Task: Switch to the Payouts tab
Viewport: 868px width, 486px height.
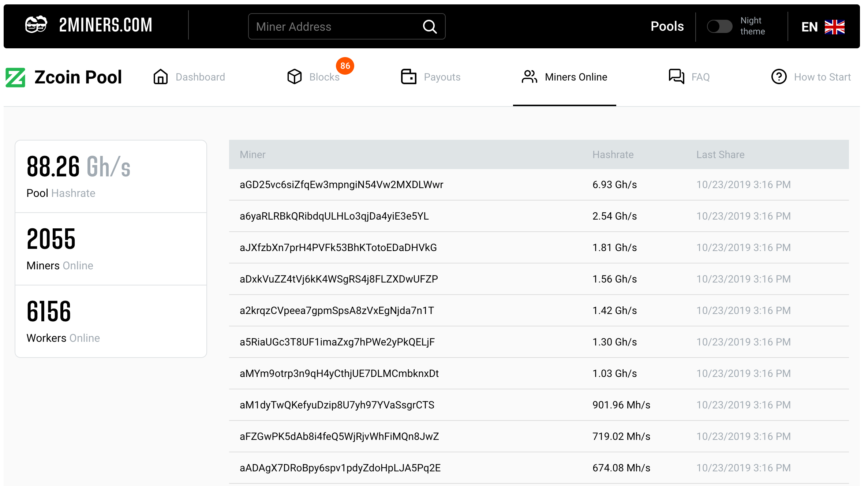Action: click(x=442, y=77)
